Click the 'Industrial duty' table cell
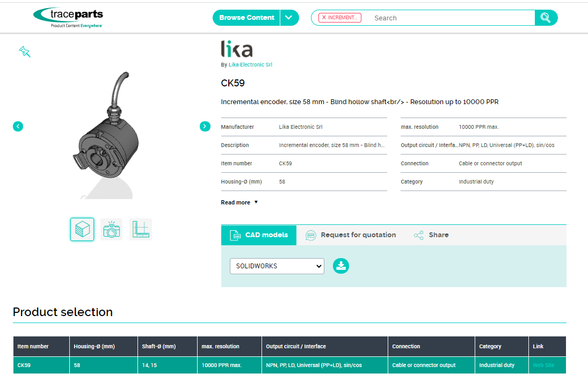588x388 pixels. (502, 365)
